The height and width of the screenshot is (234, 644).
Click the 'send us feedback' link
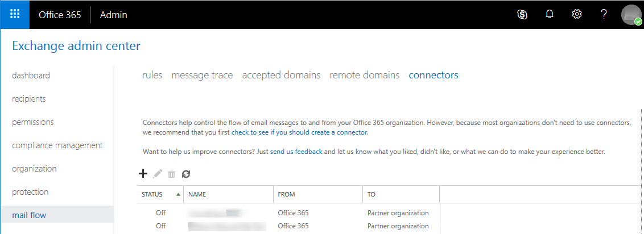pos(296,152)
